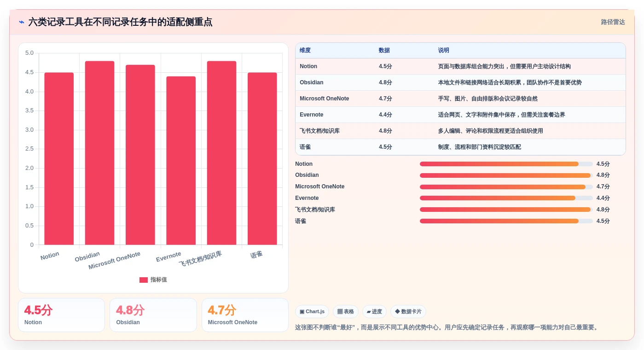The width and height of the screenshot is (644, 350).
Task: Click the 维度 column header
Action: (x=305, y=51)
